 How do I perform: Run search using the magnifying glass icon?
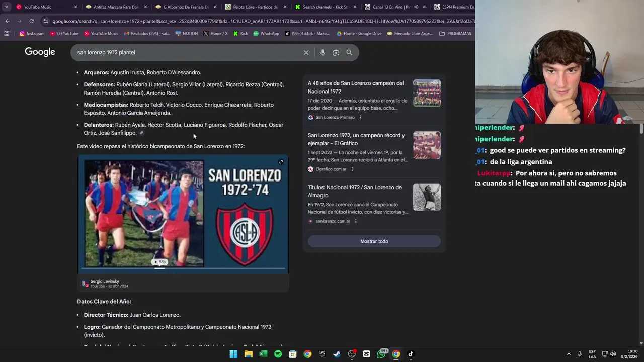[x=349, y=52]
